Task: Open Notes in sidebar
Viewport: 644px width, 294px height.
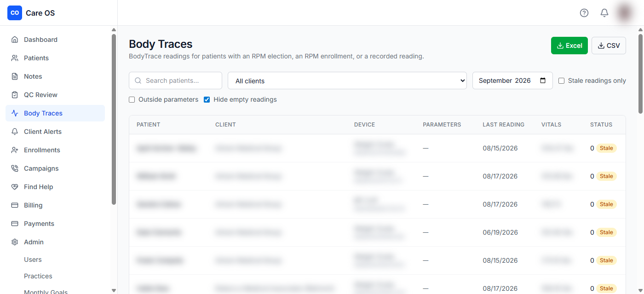Action: point(55,76)
